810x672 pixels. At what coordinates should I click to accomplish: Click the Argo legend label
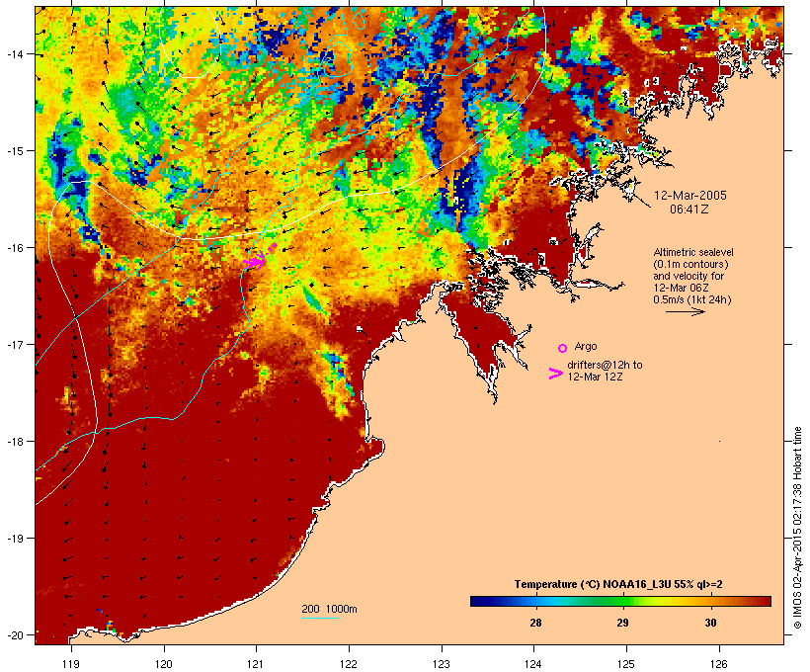tap(586, 346)
